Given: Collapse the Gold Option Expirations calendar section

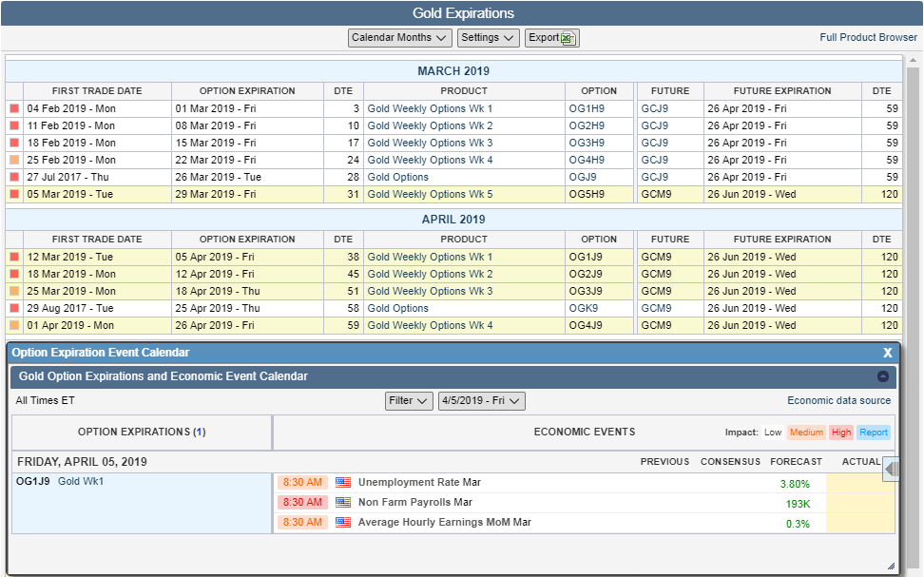Looking at the screenshot, I should coord(883,376).
